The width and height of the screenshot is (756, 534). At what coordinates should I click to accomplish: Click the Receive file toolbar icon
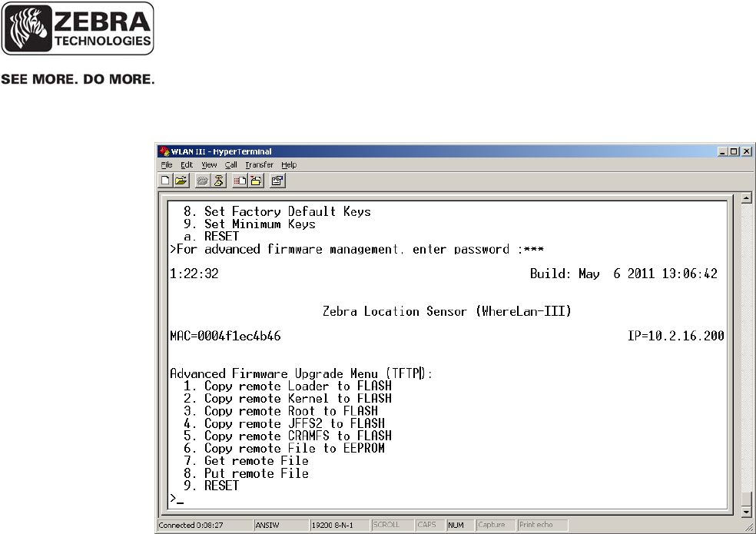[x=256, y=181]
